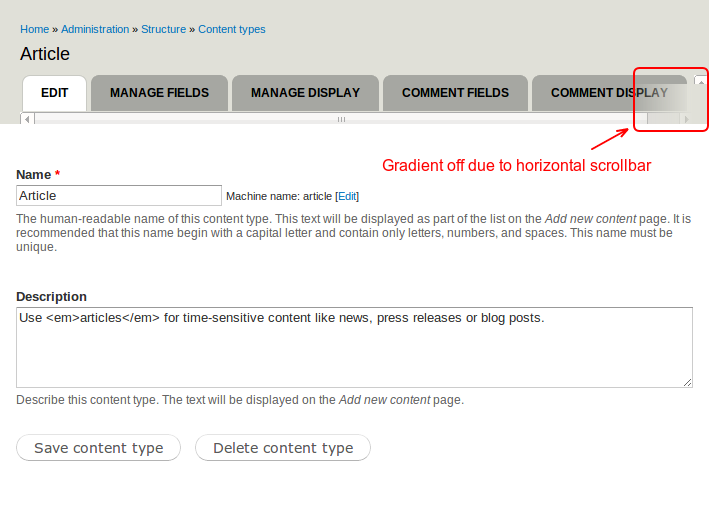Open the Structure breadcrumb link
This screenshot has height=528, width=709.
pos(163,29)
